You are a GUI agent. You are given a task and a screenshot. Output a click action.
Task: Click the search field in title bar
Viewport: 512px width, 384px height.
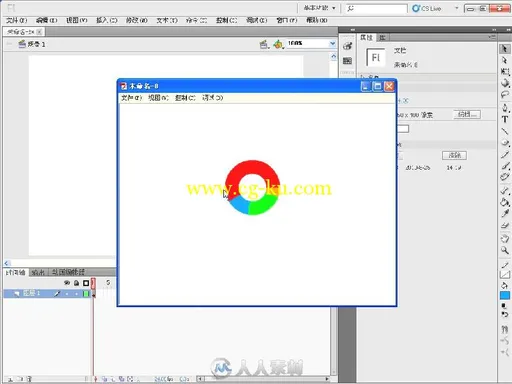tap(376, 8)
